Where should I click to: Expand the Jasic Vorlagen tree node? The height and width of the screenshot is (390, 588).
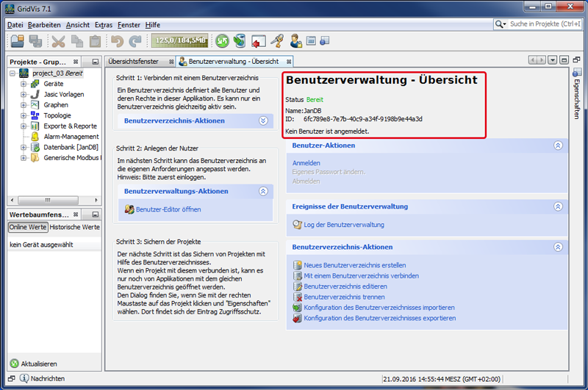(24, 95)
